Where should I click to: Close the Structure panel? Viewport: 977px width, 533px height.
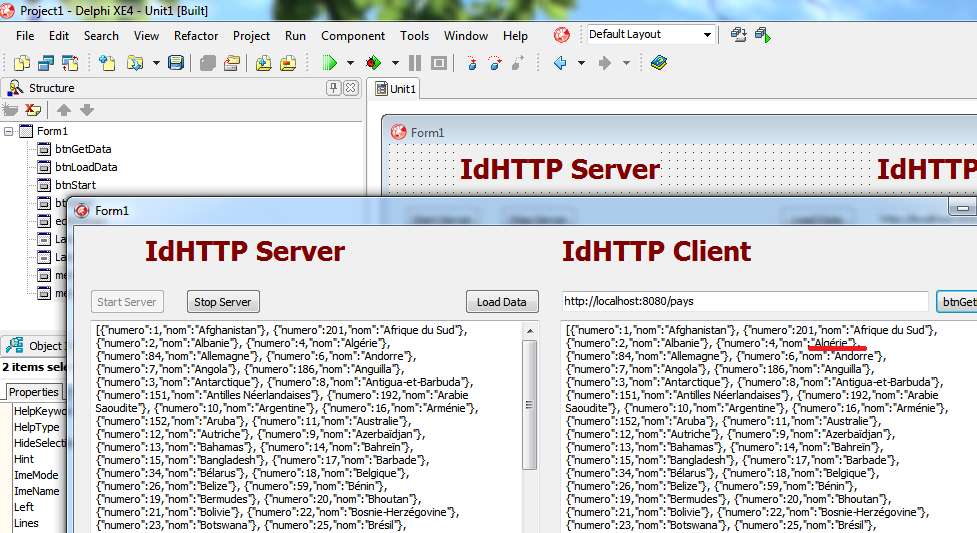[x=351, y=88]
